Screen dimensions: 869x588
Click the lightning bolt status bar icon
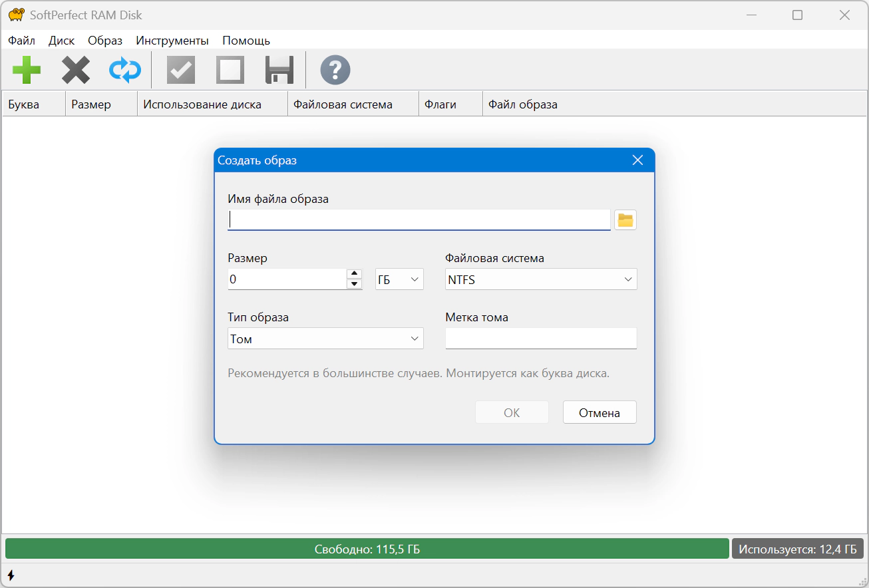tap(11, 575)
